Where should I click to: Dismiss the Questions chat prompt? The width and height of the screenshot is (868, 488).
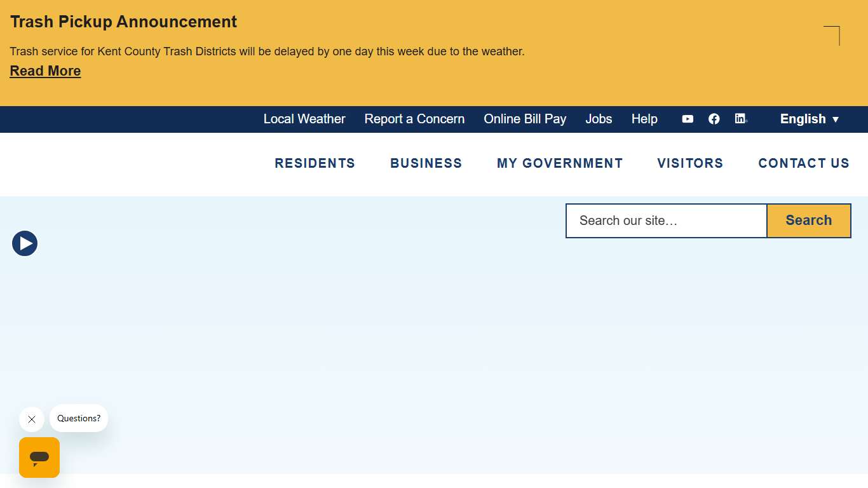[32, 419]
